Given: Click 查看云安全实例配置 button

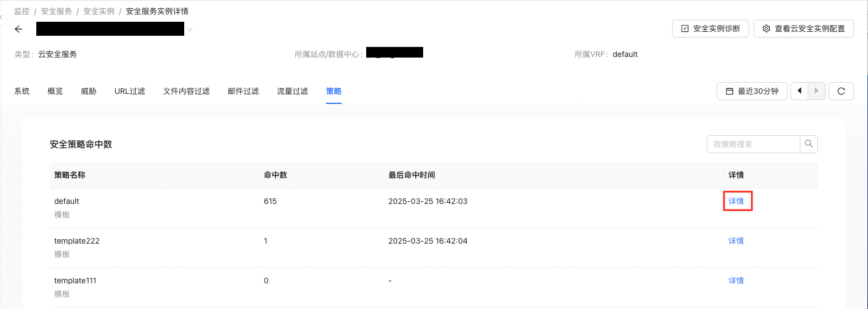Looking at the screenshot, I should 803,28.
